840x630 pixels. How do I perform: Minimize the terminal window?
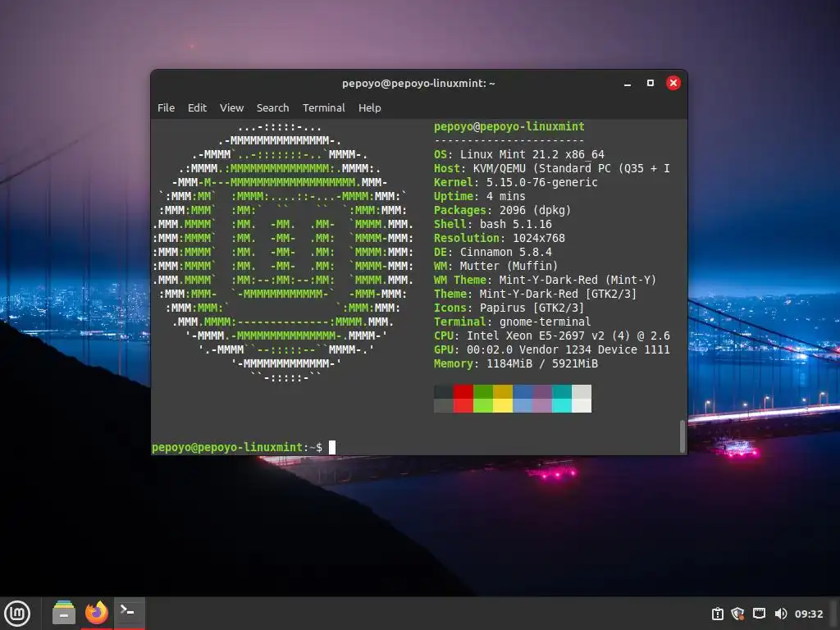point(628,83)
